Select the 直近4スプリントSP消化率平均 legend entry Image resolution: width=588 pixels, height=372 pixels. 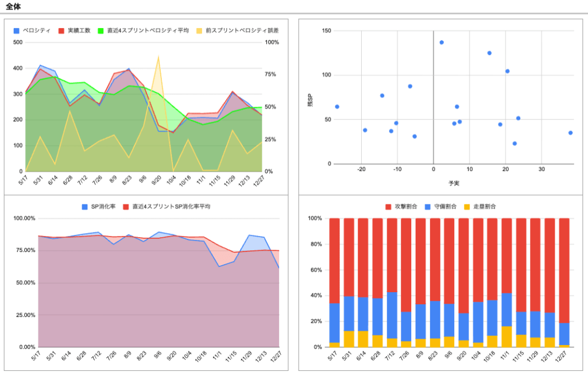(167, 207)
